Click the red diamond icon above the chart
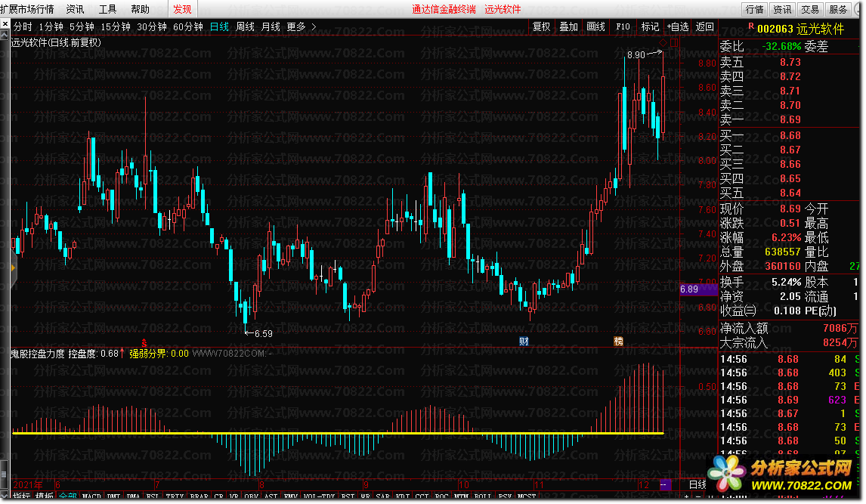The width and height of the screenshot is (866, 504). coord(663,42)
